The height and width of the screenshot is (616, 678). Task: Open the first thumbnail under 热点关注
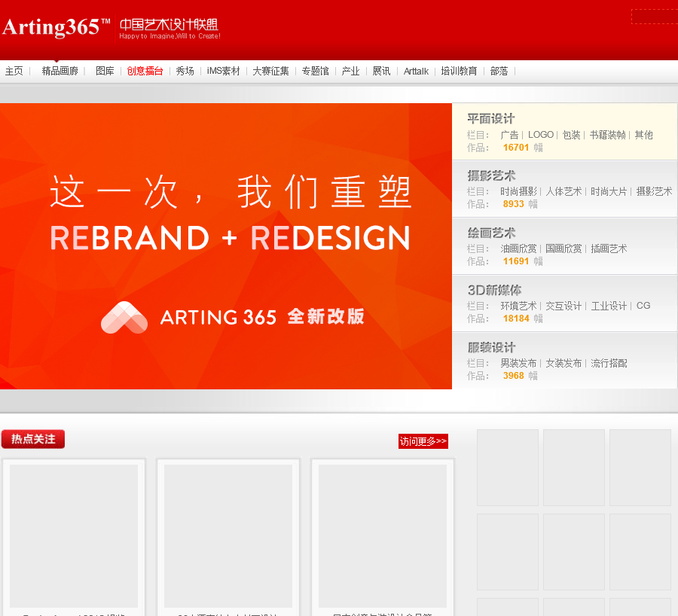(x=74, y=535)
